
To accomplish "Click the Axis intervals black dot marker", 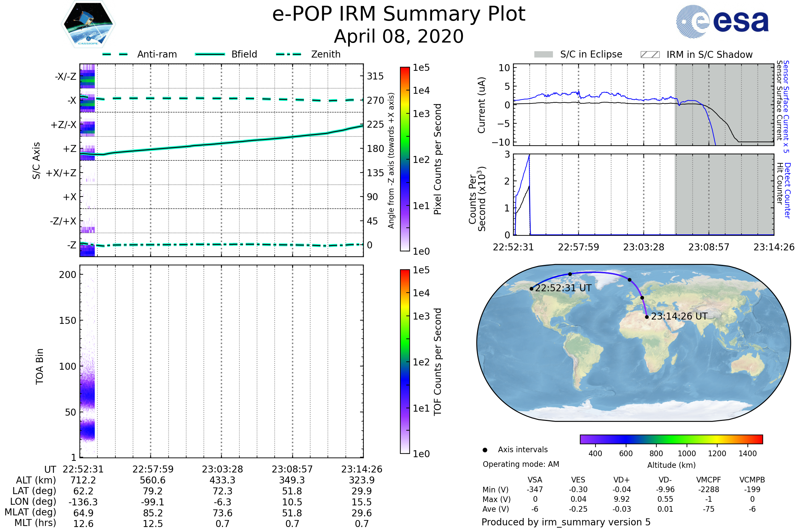I will 485,450.
